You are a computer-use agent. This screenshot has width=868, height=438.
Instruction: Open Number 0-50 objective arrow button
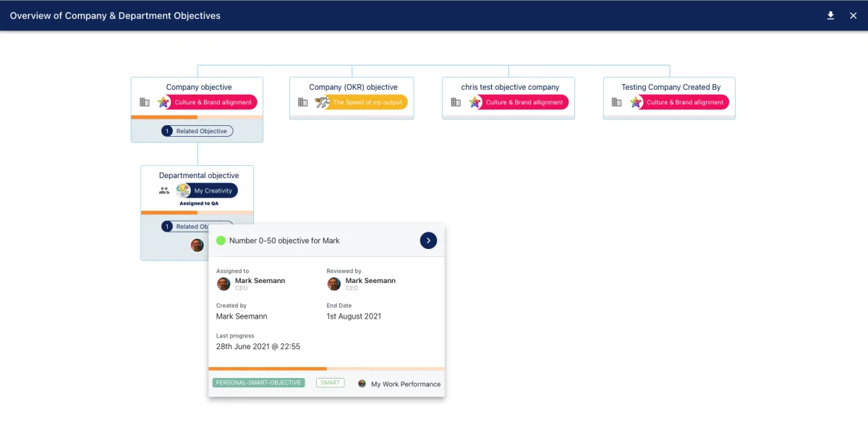428,240
